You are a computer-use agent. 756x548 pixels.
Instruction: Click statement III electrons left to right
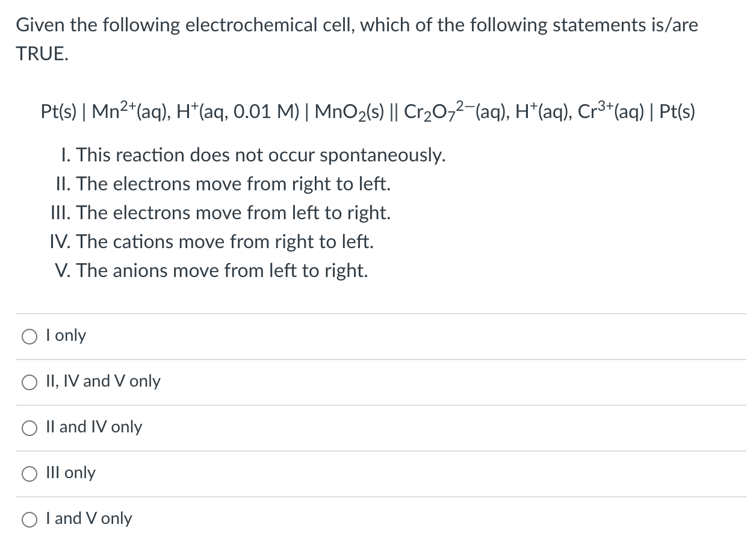(220, 213)
